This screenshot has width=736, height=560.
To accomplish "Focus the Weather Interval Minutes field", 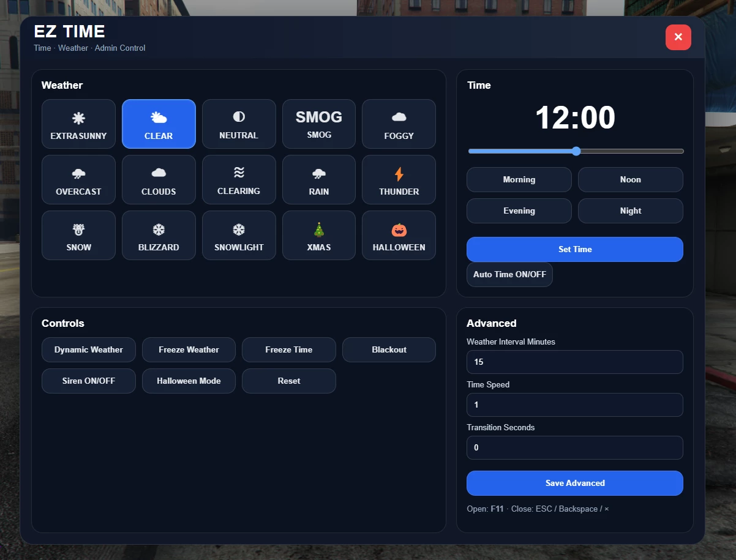I will [575, 362].
